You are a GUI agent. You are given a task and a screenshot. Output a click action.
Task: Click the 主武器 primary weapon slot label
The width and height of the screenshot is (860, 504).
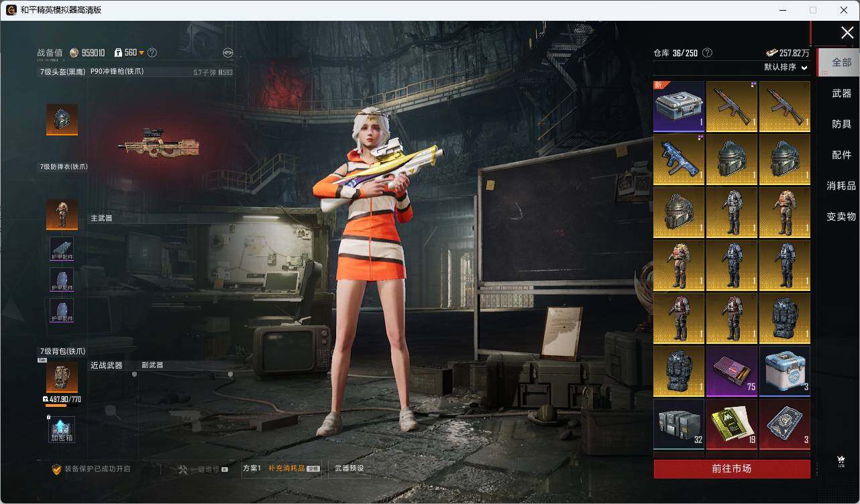[x=101, y=218]
